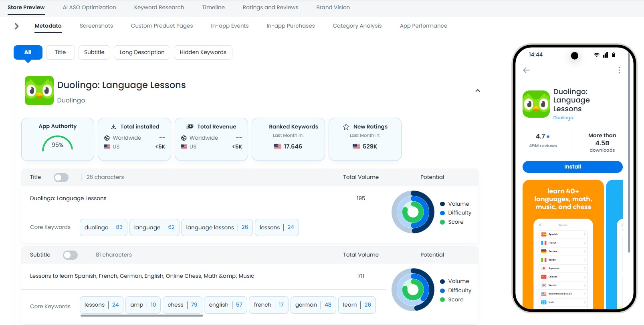Image resolution: width=644 pixels, height=325 pixels.
Task: Click the amp 10 keyword chip
Action: 143,305
